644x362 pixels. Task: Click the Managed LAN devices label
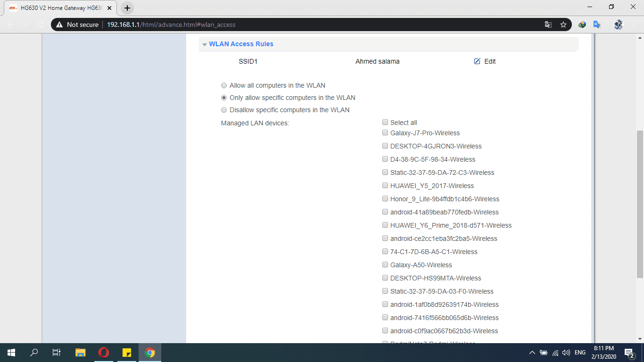255,123
